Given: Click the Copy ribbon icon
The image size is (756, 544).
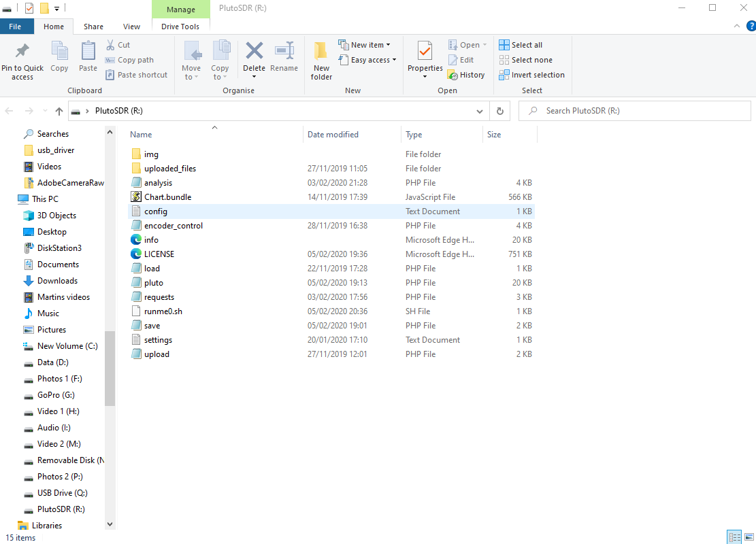Looking at the screenshot, I should (59, 51).
